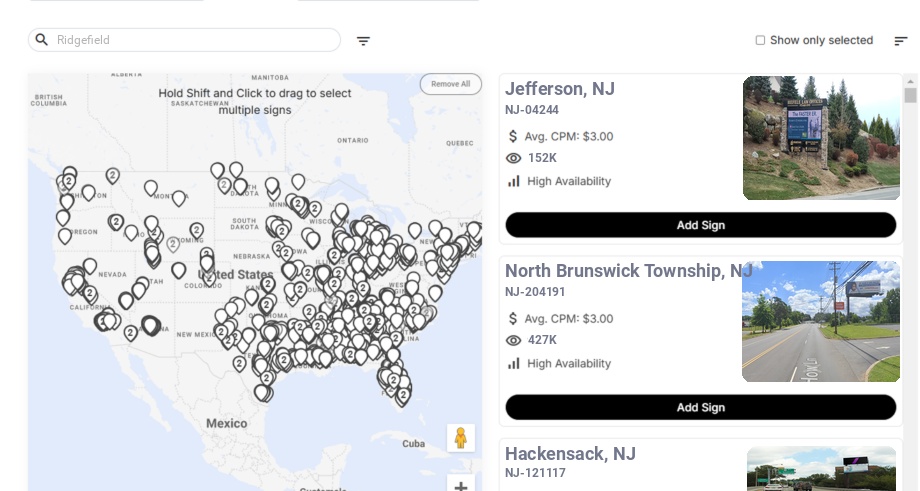Click Jefferson's Avg. CPM dollar icon
This screenshot has height=491, width=920.
tap(514, 136)
